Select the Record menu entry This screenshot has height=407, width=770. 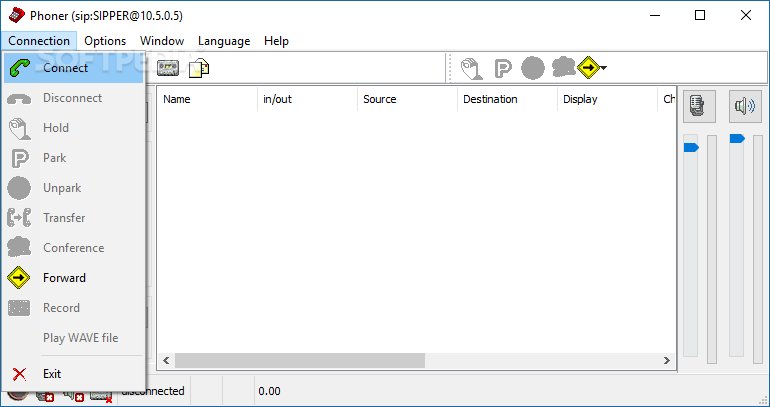tap(74, 307)
